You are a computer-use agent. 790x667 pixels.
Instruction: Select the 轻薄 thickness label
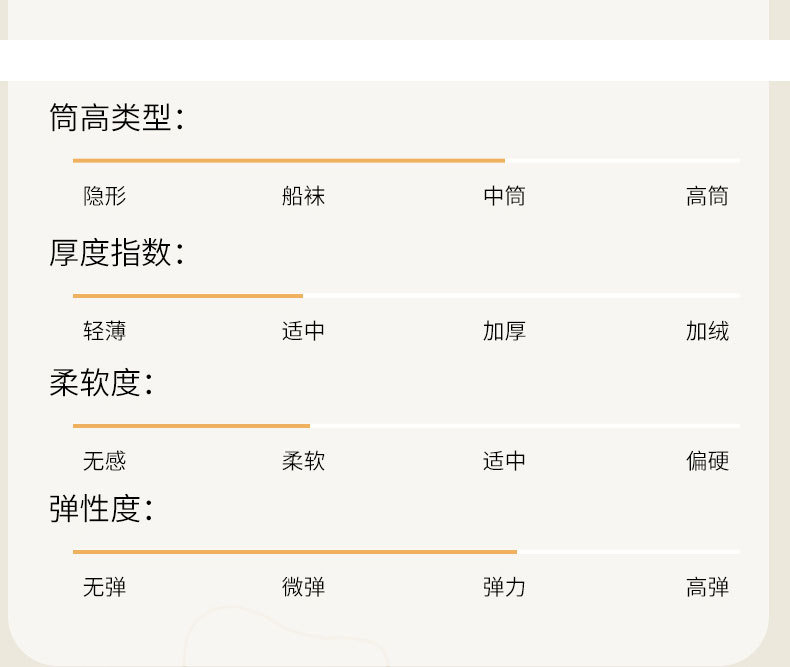(105, 331)
